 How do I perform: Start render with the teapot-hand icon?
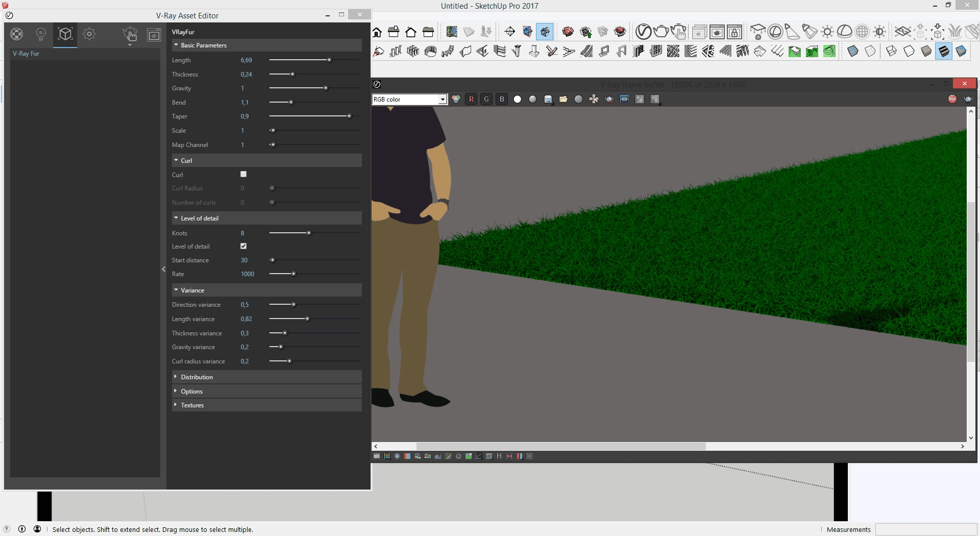point(130,34)
